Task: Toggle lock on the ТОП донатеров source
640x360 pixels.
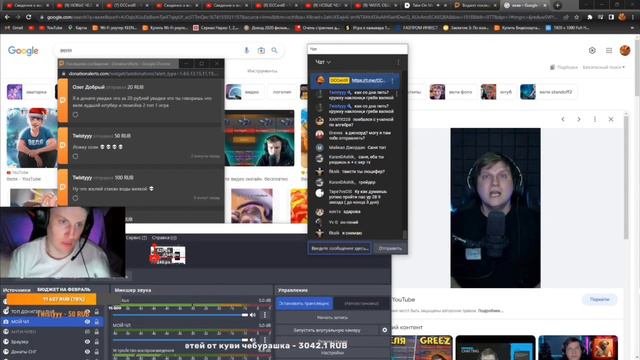Action: (x=97, y=312)
